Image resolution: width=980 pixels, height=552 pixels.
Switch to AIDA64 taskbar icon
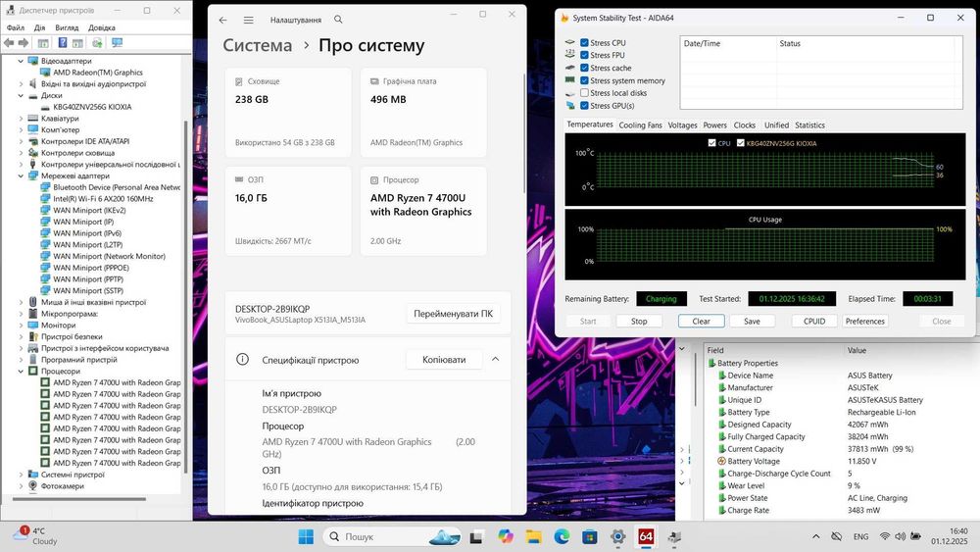pos(646,536)
